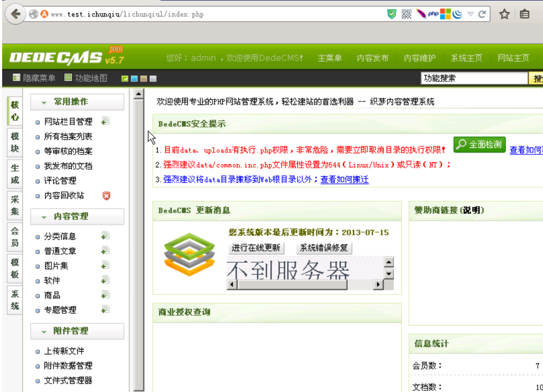This screenshot has height=392, width=543.
Task: Click the add icon next to 商品
Action: pyautogui.click(x=106, y=295)
